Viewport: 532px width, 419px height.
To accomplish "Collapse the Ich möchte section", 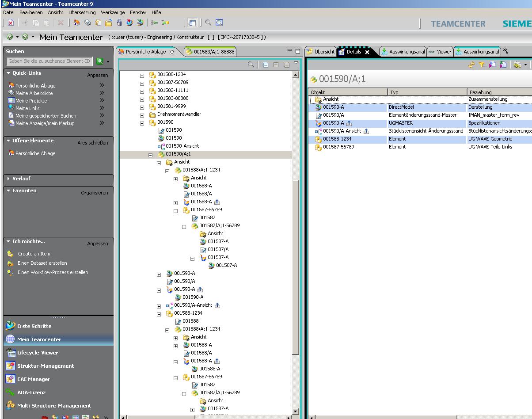I will (x=8, y=241).
